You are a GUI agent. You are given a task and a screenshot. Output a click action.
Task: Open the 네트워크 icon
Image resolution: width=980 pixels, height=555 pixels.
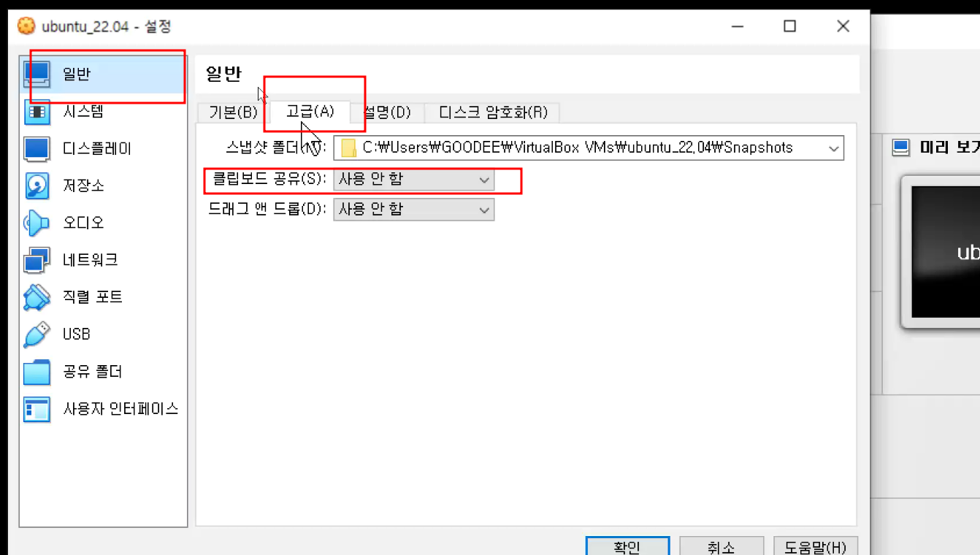tap(37, 260)
